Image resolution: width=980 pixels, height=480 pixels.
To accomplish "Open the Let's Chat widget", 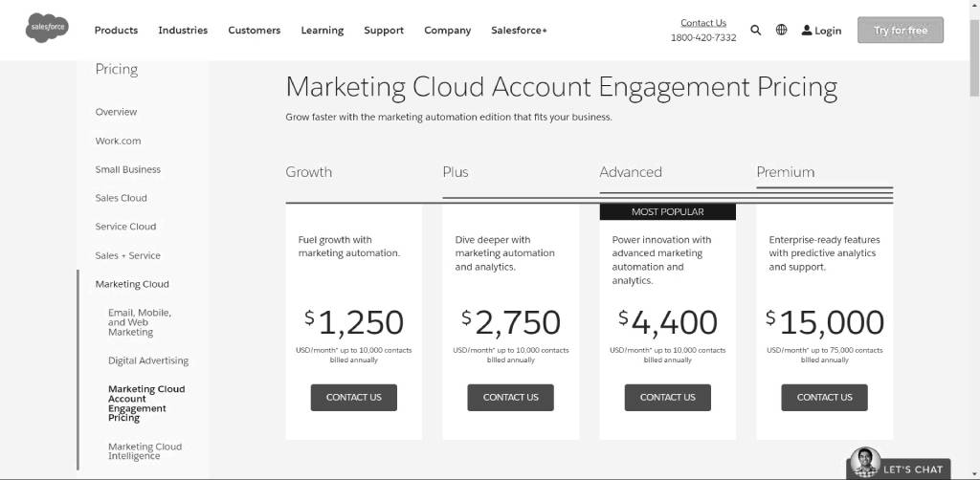I will tap(900, 469).
